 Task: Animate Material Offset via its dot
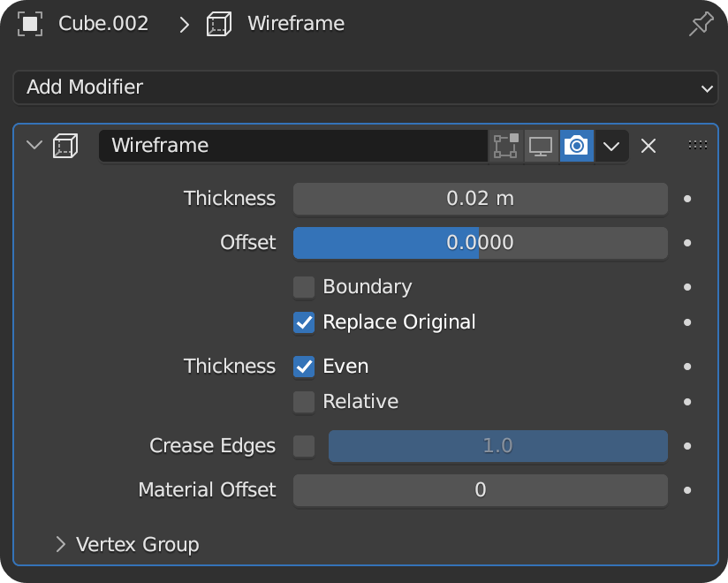(687, 490)
